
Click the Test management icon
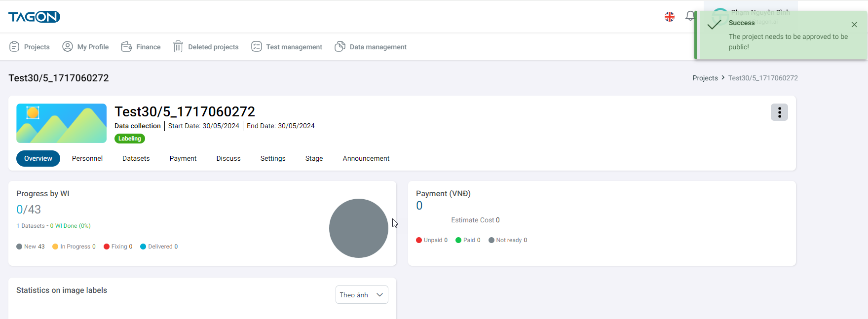257,46
